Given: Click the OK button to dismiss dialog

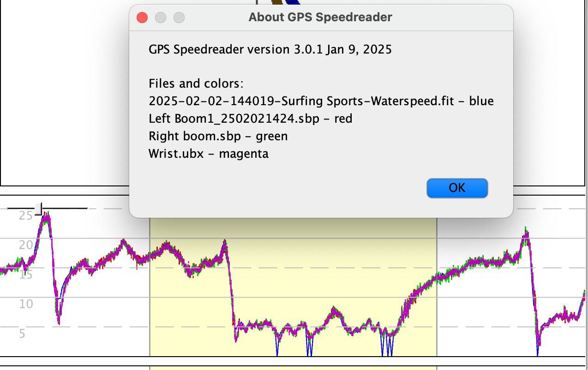Looking at the screenshot, I should click(456, 188).
